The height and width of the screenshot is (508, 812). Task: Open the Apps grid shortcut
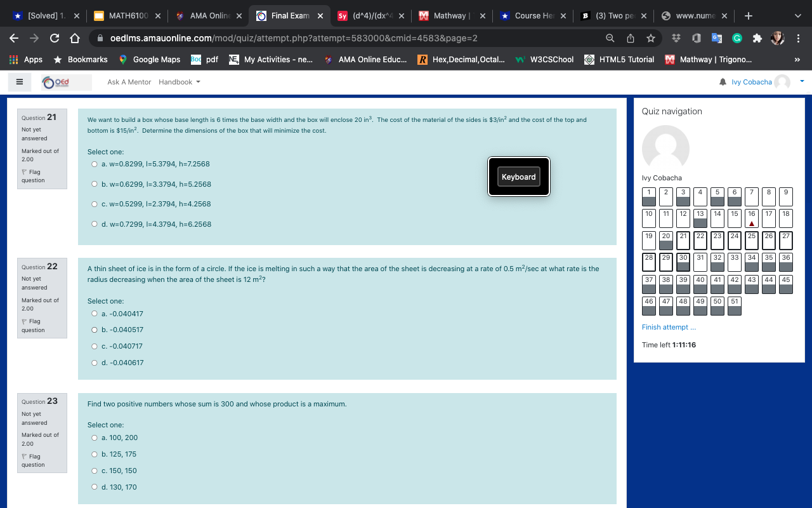click(x=26, y=60)
